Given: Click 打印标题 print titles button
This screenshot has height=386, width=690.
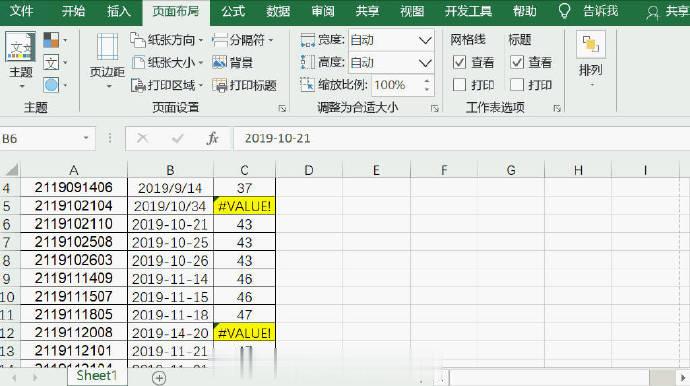Looking at the screenshot, I should [x=244, y=85].
